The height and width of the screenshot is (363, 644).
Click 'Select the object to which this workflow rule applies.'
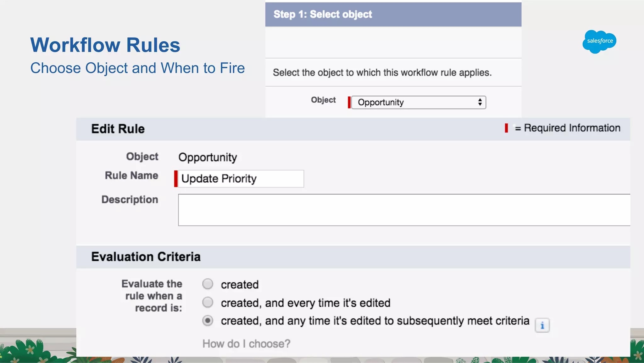click(382, 73)
